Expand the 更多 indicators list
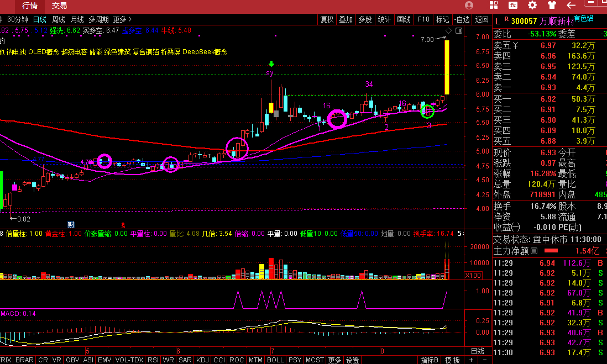The height and width of the screenshot is (364, 607). pos(334,360)
